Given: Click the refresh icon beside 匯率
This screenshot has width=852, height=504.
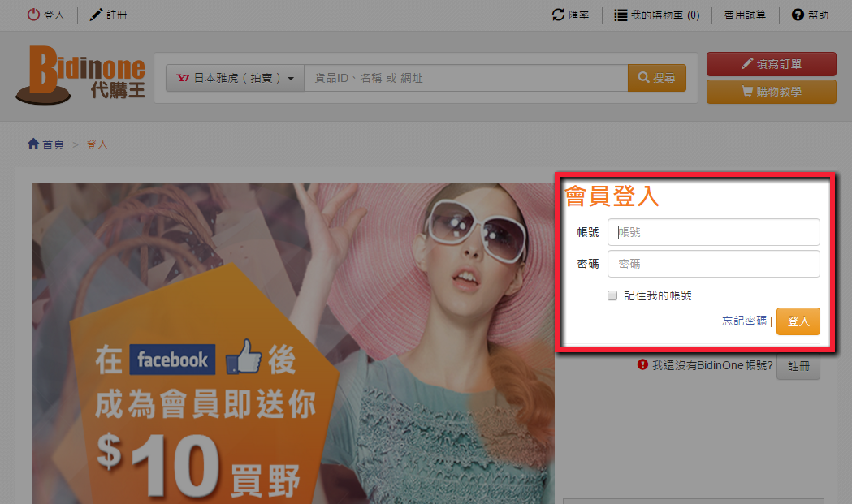Looking at the screenshot, I should (559, 15).
